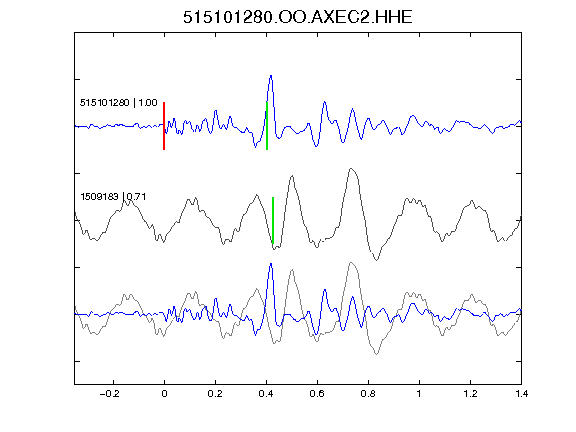Click the x-axis label -0.2
Screen dimensions: 576x432
(109, 394)
